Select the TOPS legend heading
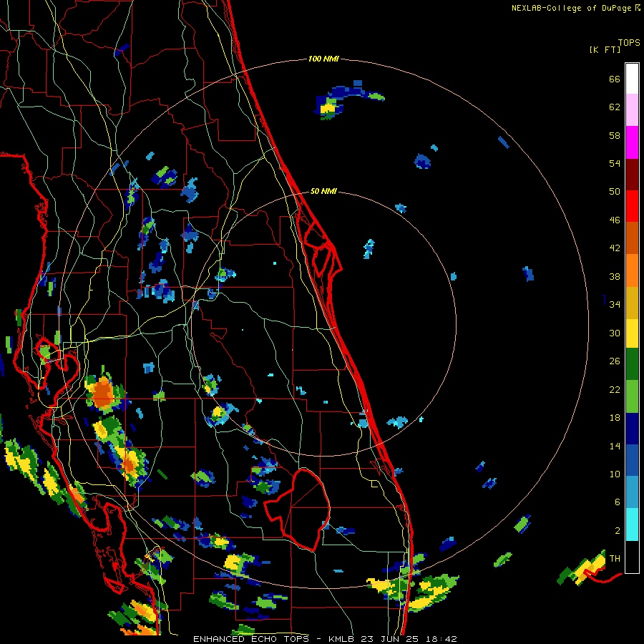 pyautogui.click(x=629, y=43)
